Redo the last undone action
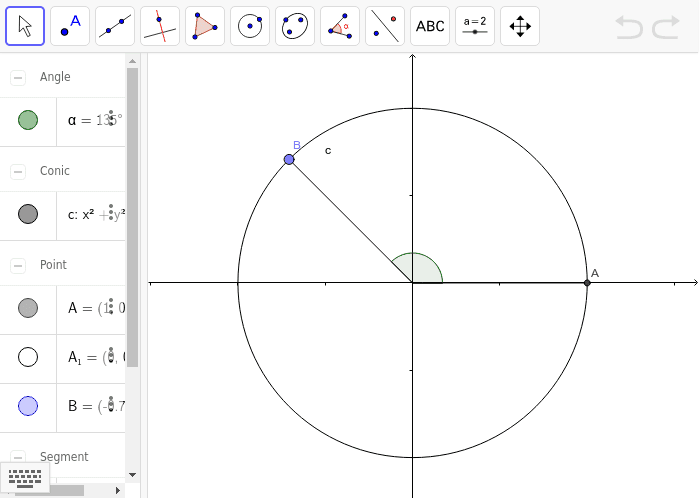This screenshot has height=500, width=700. click(x=666, y=27)
